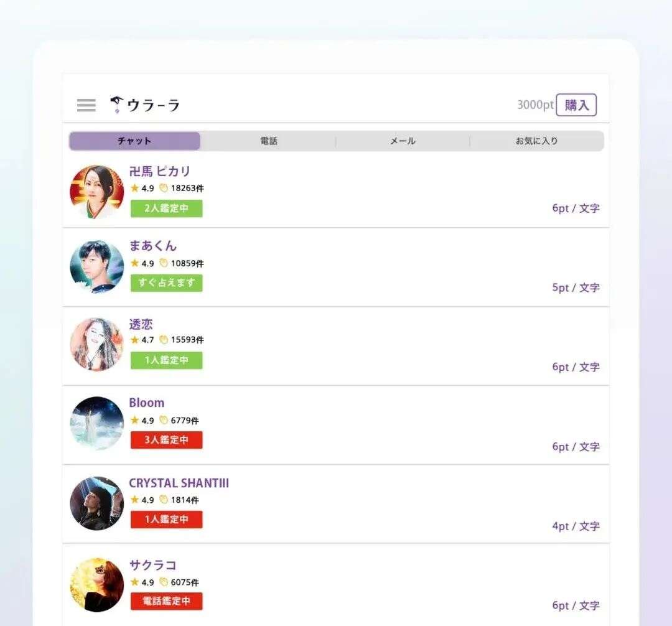Image resolution: width=672 pixels, height=626 pixels.
Task: Click the green すぐ占えます status badge
Action: point(166,283)
